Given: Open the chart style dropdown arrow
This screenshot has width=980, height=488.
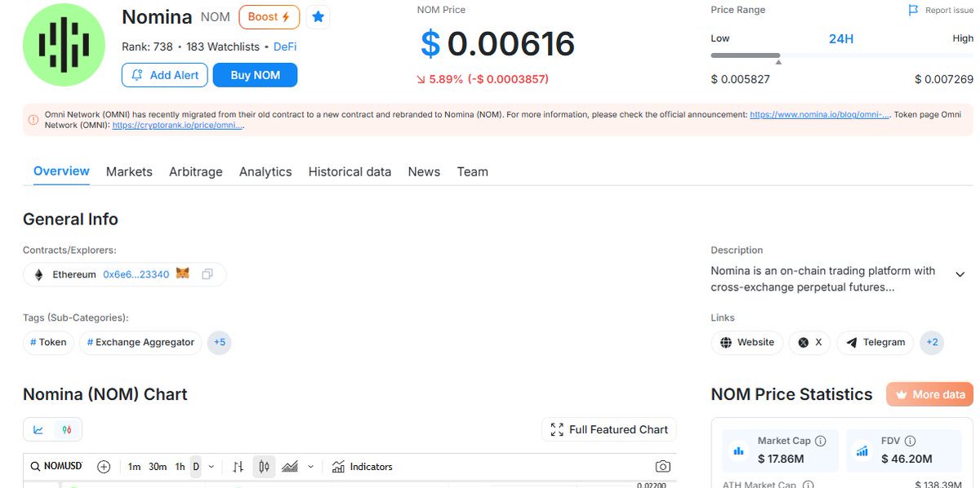Looking at the screenshot, I should point(310,467).
